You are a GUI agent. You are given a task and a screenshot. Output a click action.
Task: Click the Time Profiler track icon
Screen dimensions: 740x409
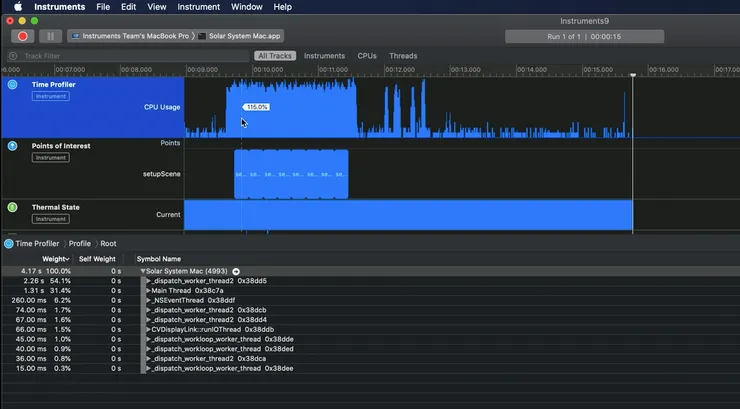13,85
